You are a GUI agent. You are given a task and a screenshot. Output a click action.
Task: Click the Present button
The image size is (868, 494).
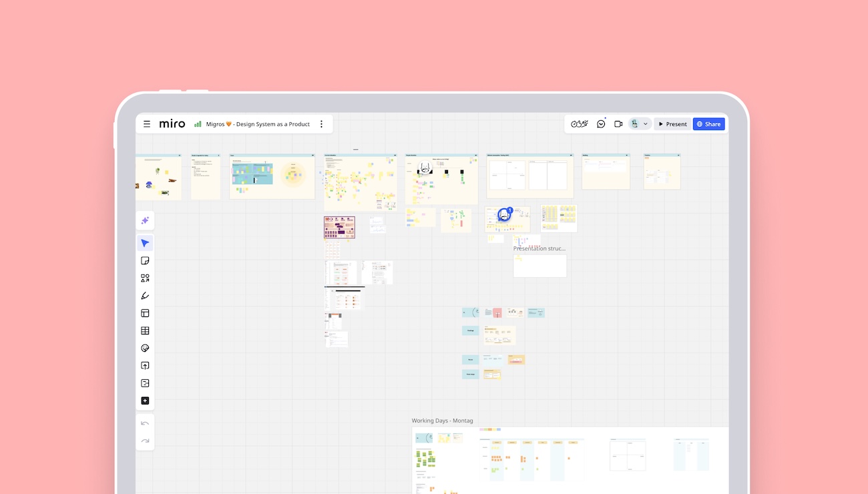[x=672, y=124]
